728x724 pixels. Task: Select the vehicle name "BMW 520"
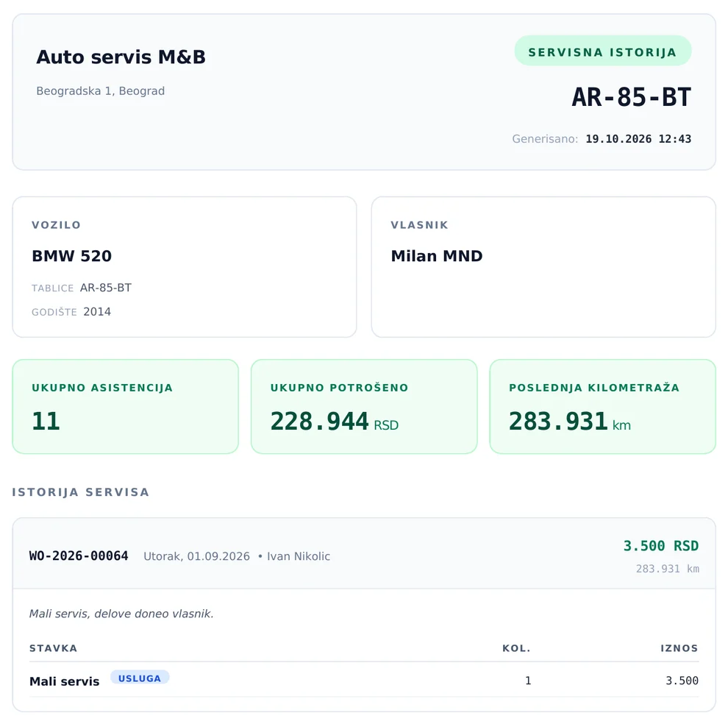(71, 256)
